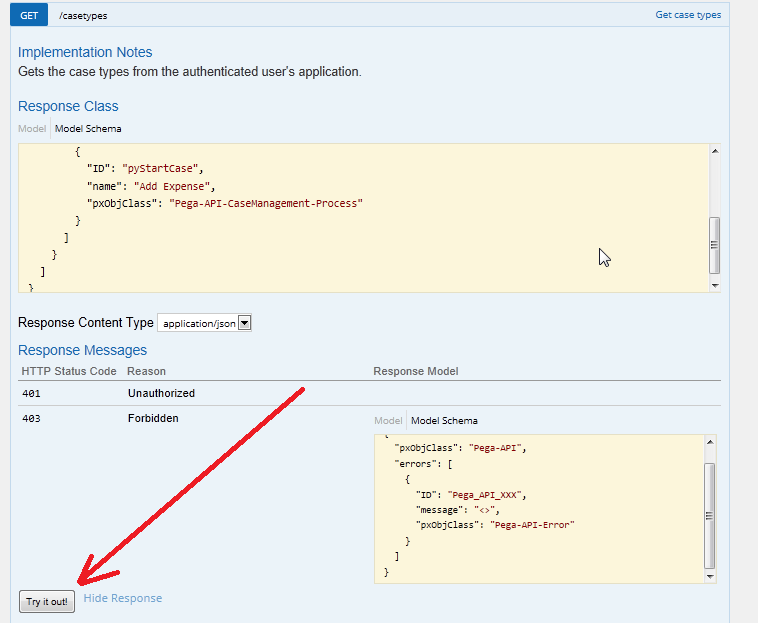758x623 pixels.
Task: Click the Try it out! button
Action: tap(47, 601)
